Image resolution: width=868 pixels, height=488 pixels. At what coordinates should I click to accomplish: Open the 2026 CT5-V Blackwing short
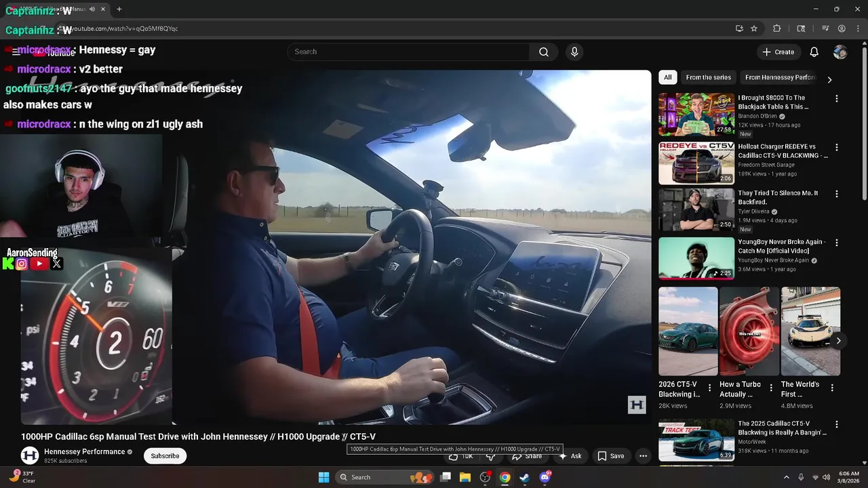coord(688,331)
